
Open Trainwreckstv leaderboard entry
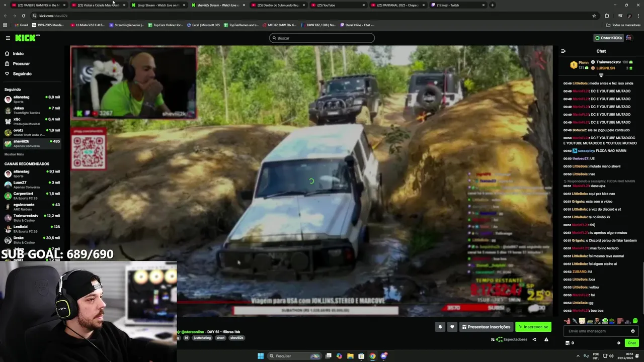(x=611, y=62)
